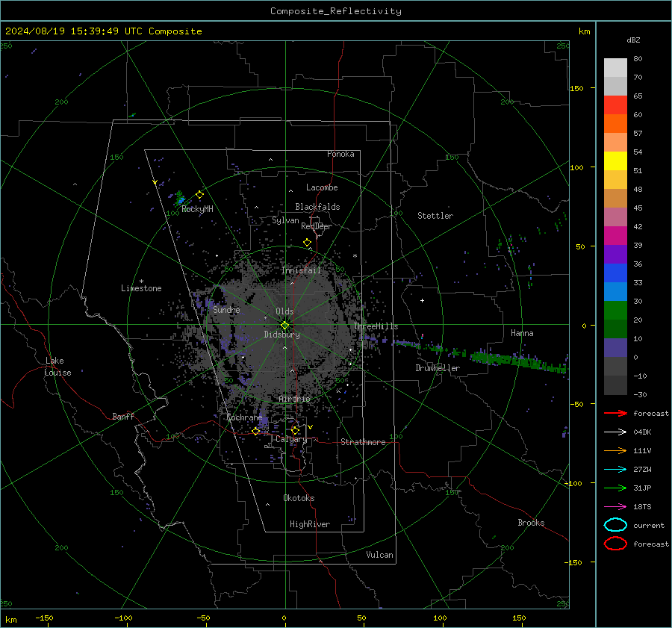Select the purple 36 dBZ color swatch
This screenshot has width=672, height=628.
(x=615, y=254)
